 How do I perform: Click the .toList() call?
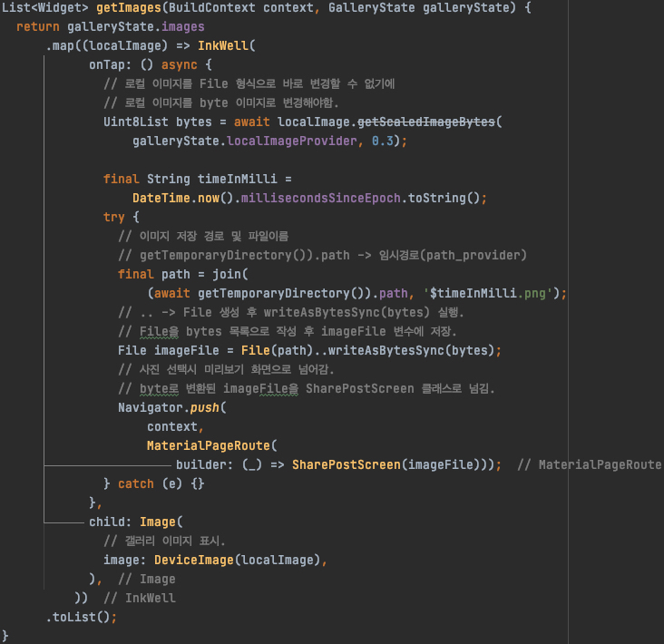click(x=78, y=618)
